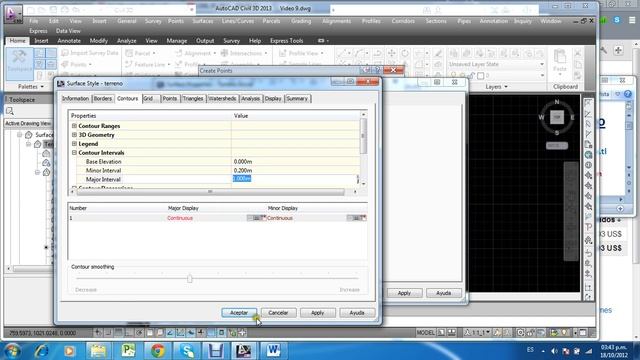
Task: Click the magnifier icon in Toolspace panel
Action: pyautogui.click(x=10, y=111)
